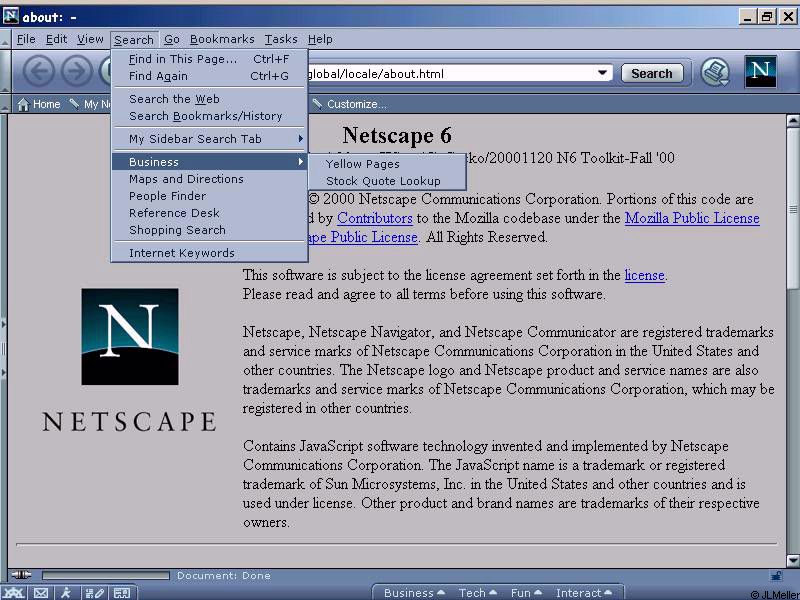This screenshot has height=600, width=800.
Task: Select Yellow Pages in the Business submenu
Action: pyautogui.click(x=387, y=164)
